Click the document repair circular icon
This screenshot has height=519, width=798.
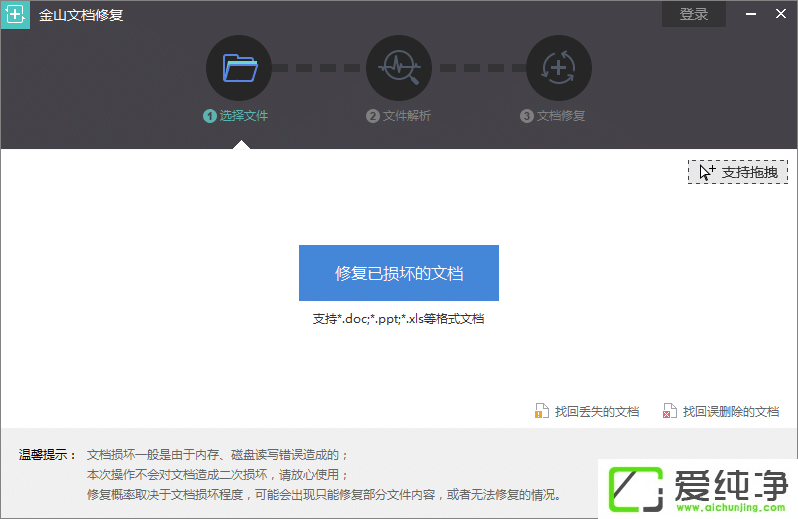pos(558,68)
